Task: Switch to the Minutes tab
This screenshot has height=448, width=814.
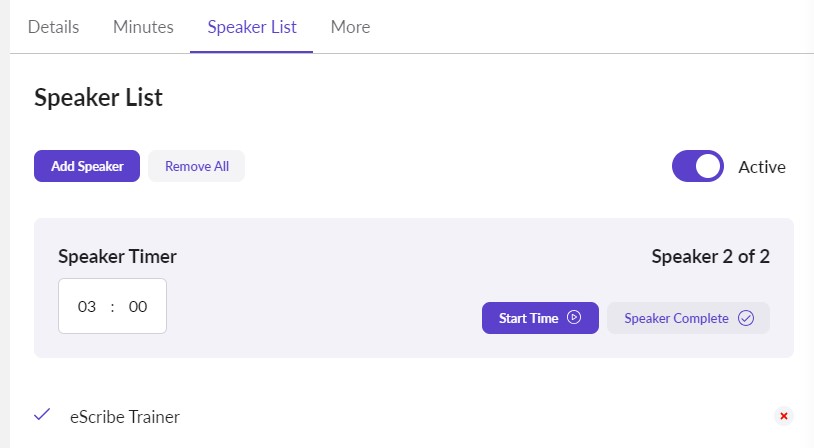Action: click(x=143, y=27)
